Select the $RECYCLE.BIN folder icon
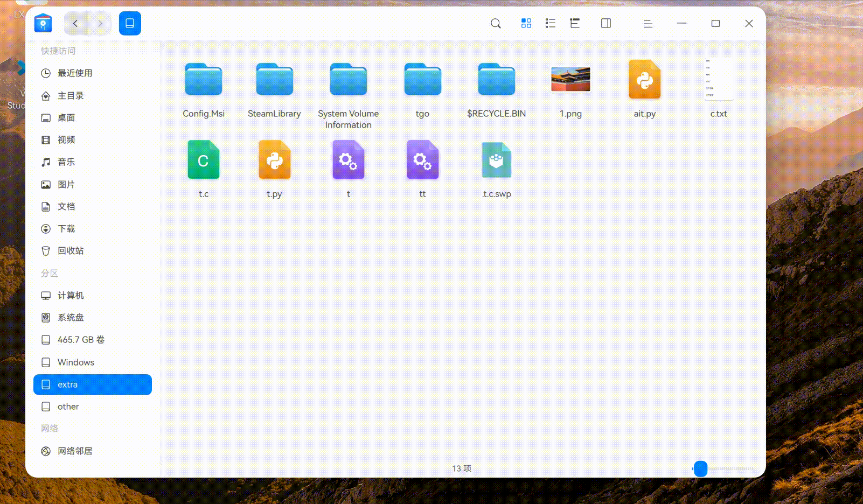The image size is (863, 504). tap(497, 79)
